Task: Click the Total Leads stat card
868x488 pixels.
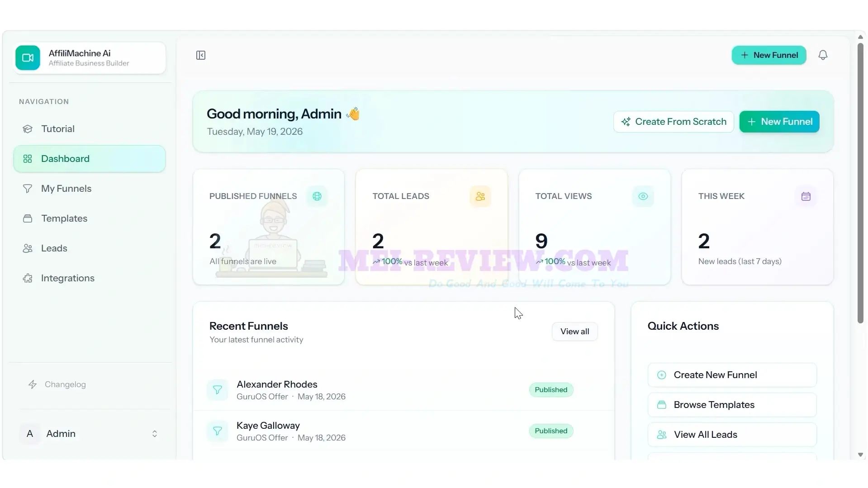Action: tap(432, 227)
